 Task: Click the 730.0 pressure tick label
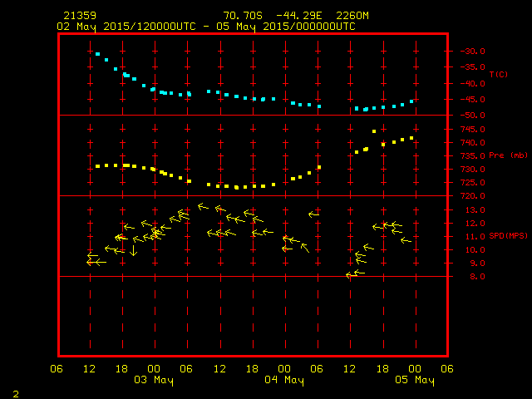coord(473,169)
